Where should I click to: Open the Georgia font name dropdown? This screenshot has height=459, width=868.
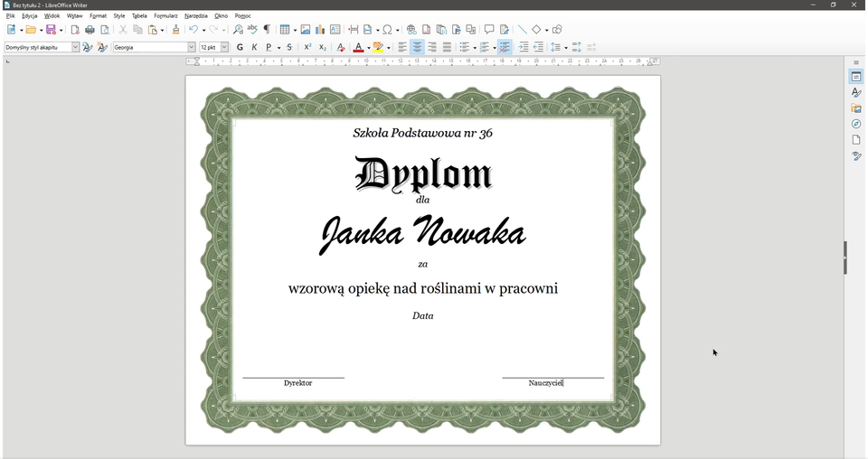pyautogui.click(x=191, y=47)
